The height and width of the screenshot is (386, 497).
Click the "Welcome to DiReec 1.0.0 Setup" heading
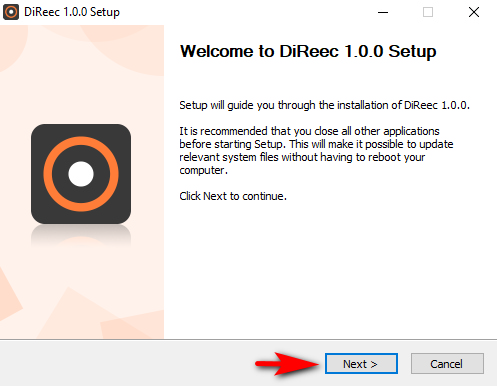coord(308,52)
